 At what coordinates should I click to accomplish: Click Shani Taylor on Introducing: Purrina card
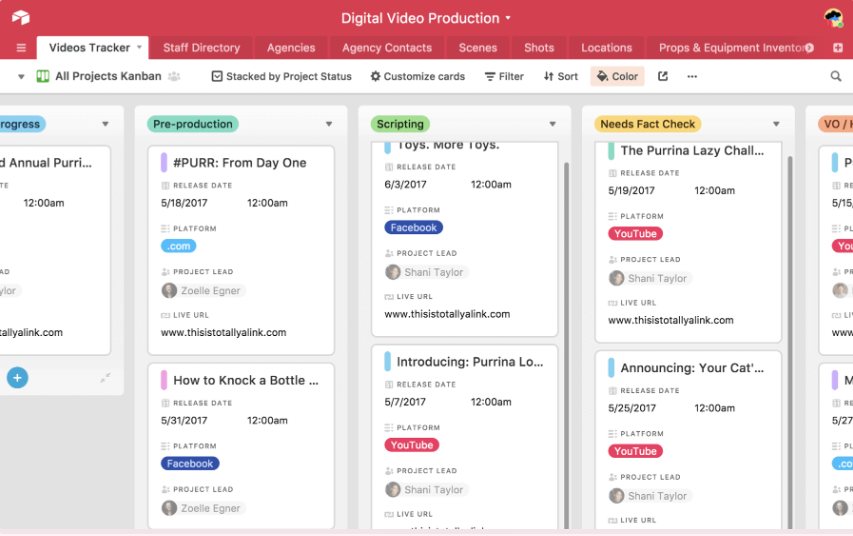[x=426, y=490]
